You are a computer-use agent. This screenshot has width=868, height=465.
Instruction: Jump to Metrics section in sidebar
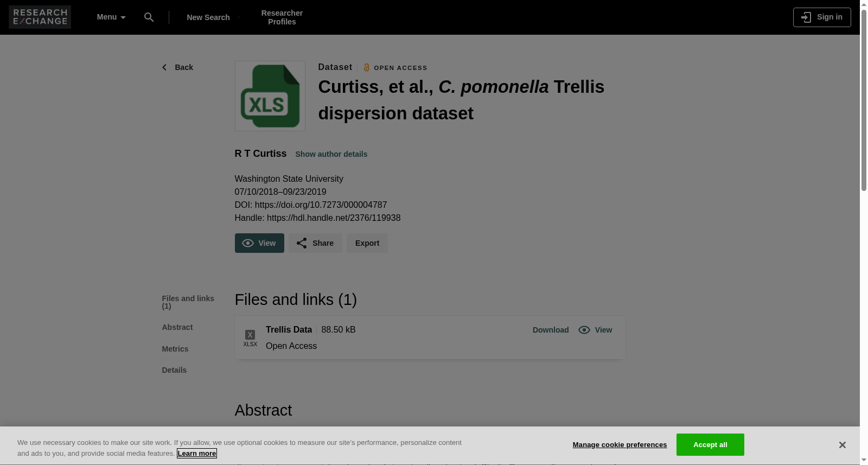tap(175, 349)
